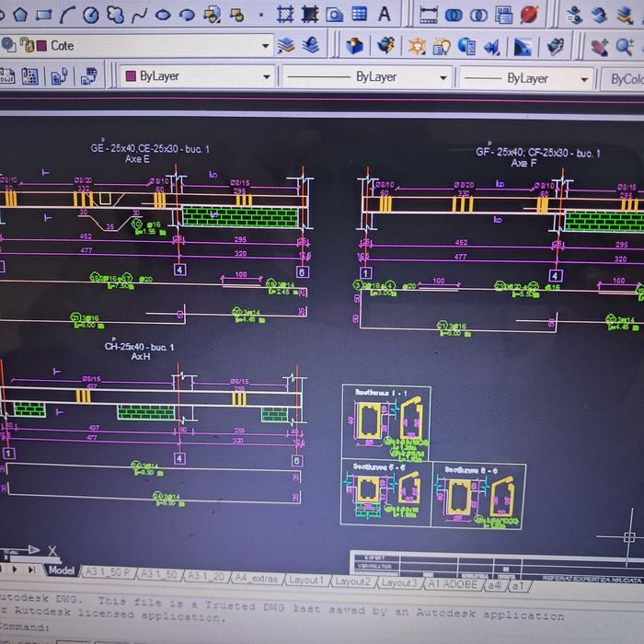The height and width of the screenshot is (644, 644).
Task: Open the light list bulb icon
Action: point(442,46)
